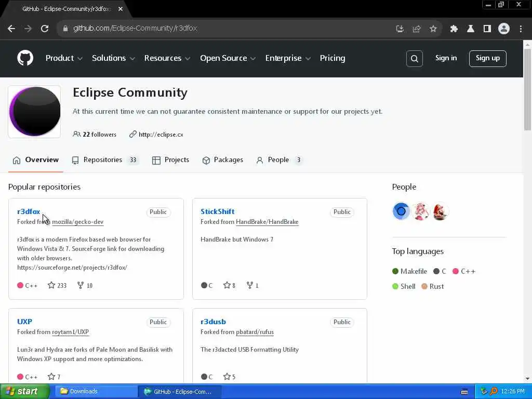This screenshot has width=532, height=399.
Task: Click the Sign up button
Action: click(x=487, y=58)
